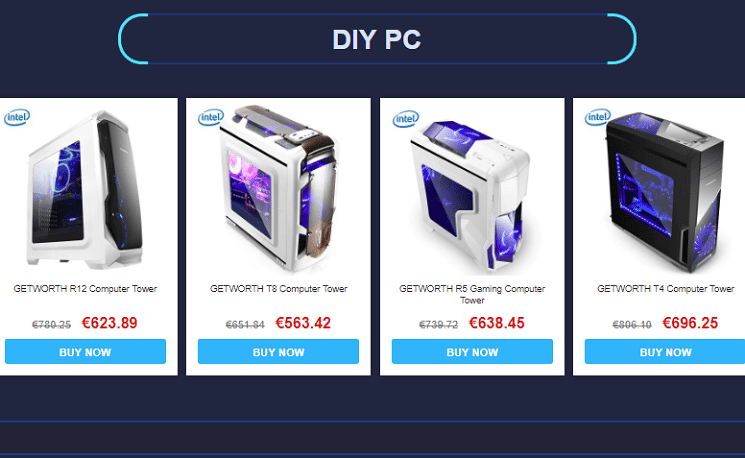
Task: Click Intel logo on R12 tower card
Action: click(x=17, y=117)
